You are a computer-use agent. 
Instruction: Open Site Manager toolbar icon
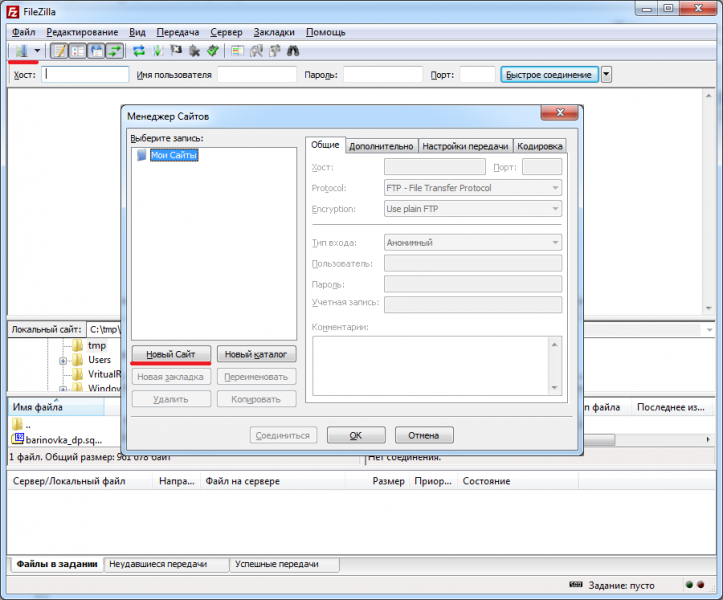tap(20, 50)
